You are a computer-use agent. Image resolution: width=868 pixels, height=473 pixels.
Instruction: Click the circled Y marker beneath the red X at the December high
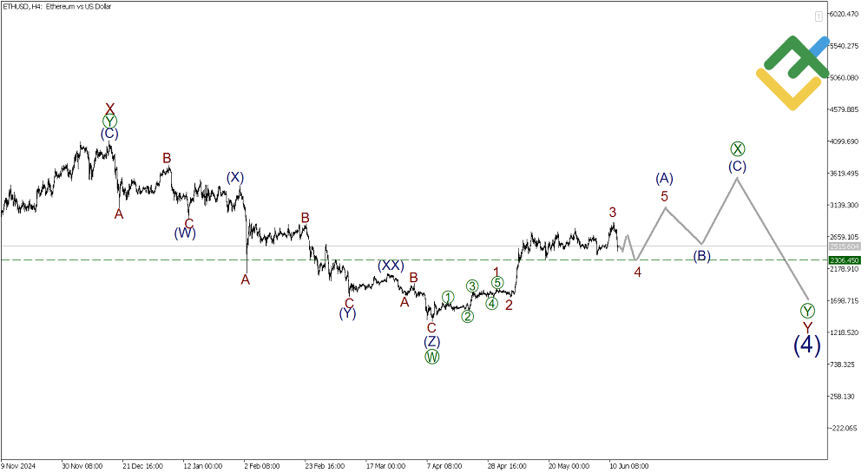pos(109,122)
